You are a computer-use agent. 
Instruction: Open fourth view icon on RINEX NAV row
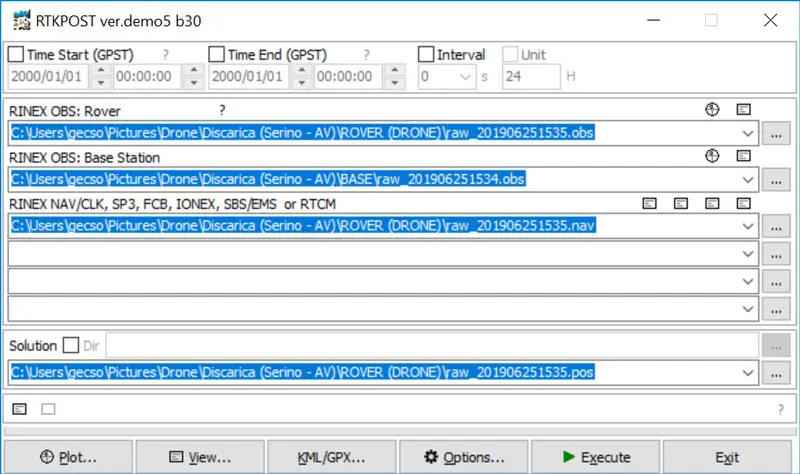(x=743, y=204)
